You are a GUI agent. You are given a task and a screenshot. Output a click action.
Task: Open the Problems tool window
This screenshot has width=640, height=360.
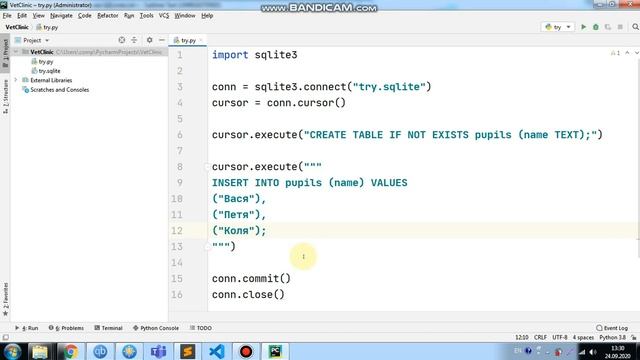point(66,328)
